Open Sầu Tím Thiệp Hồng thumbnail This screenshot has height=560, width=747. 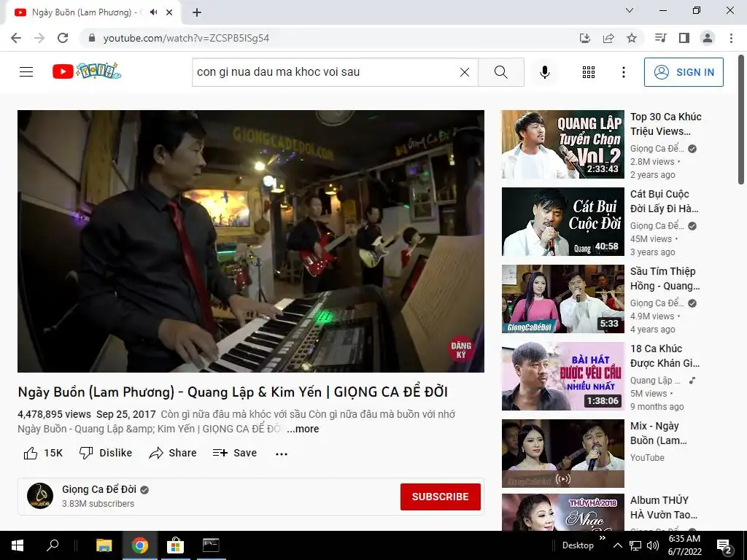(x=562, y=298)
